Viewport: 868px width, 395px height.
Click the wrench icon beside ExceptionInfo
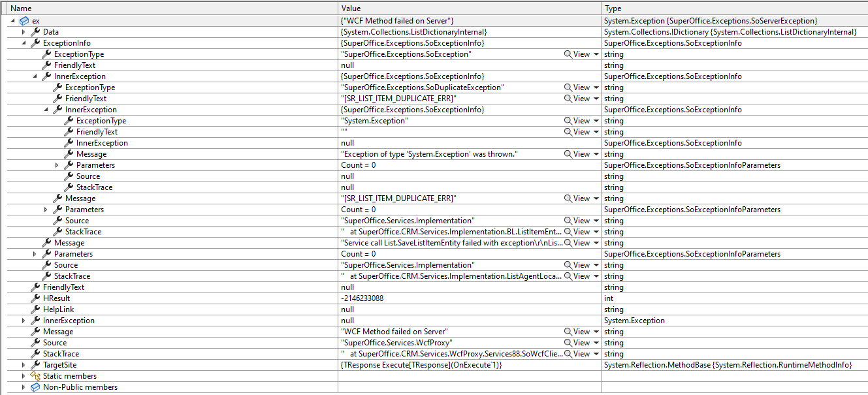tap(35, 43)
